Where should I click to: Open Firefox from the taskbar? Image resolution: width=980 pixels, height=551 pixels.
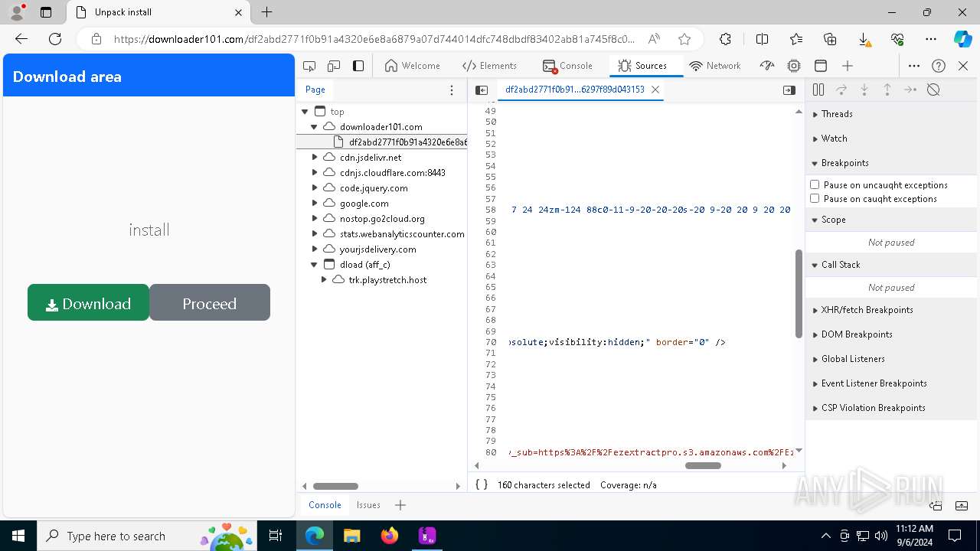[389, 536]
